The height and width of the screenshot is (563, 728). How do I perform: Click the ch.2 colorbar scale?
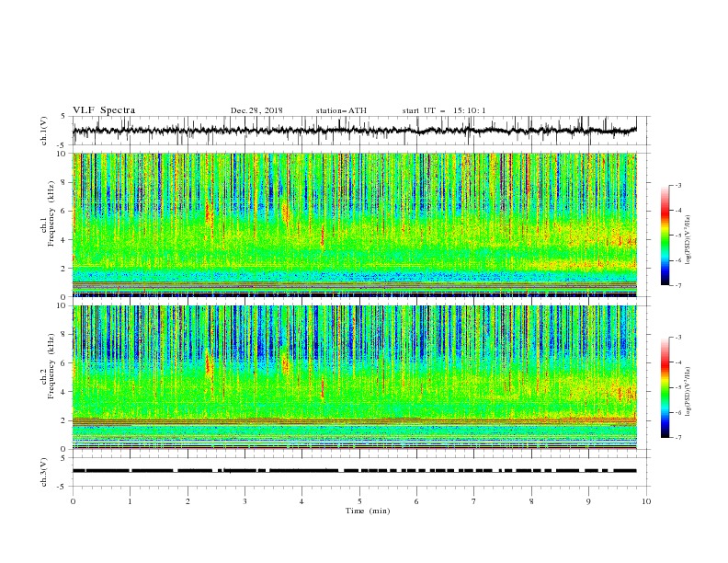(665, 387)
